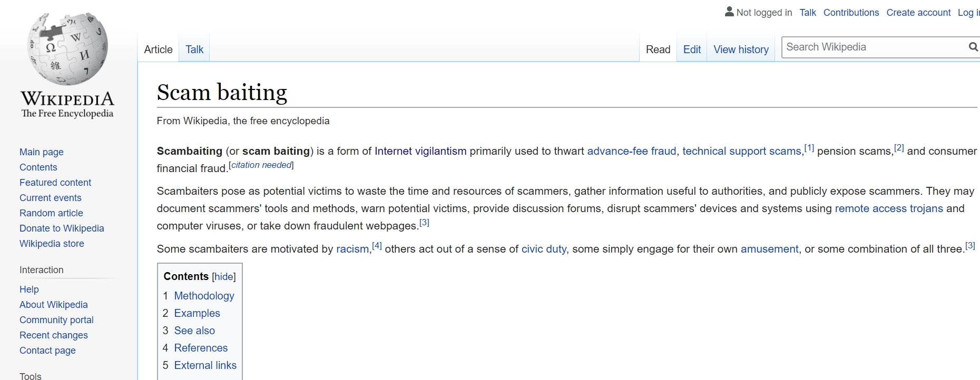Click citation [3] after fraudulent webpages

coord(424,223)
